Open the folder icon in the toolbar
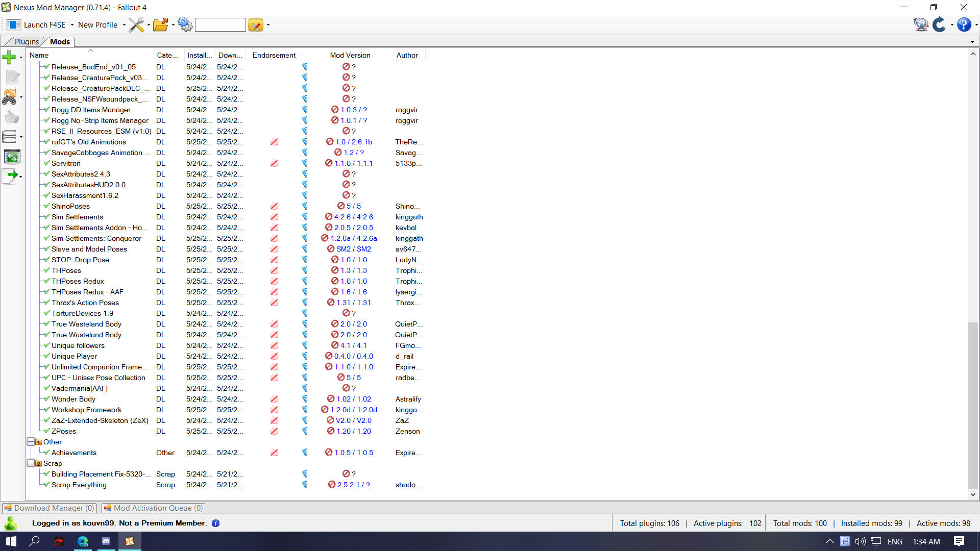 click(161, 24)
